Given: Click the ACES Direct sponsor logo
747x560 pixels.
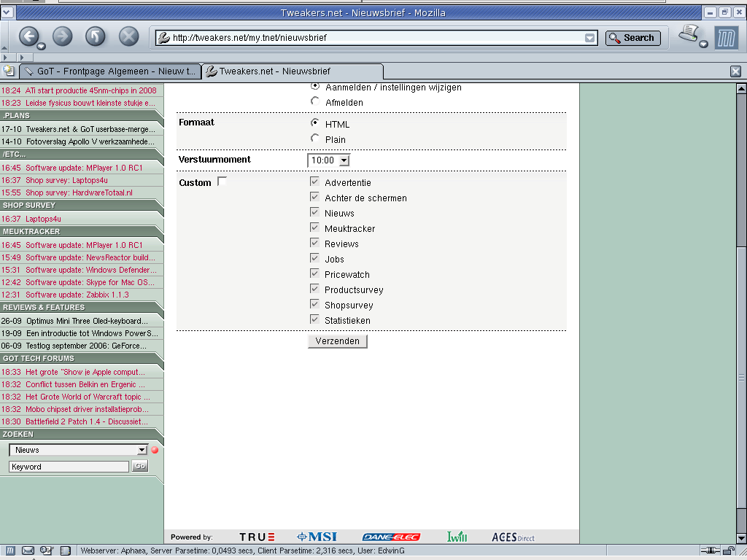Looking at the screenshot, I should pos(513,537).
